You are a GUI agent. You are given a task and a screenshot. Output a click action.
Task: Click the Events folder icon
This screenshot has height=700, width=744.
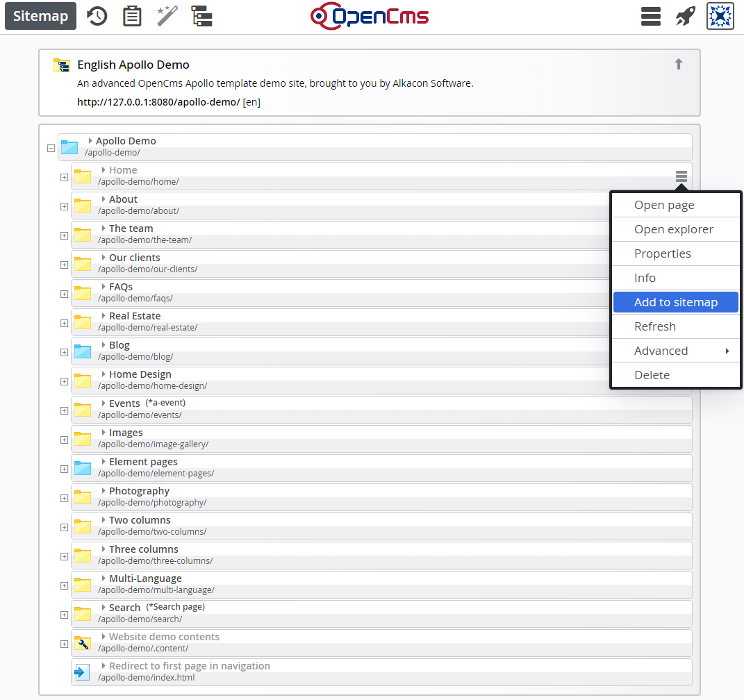point(83,410)
